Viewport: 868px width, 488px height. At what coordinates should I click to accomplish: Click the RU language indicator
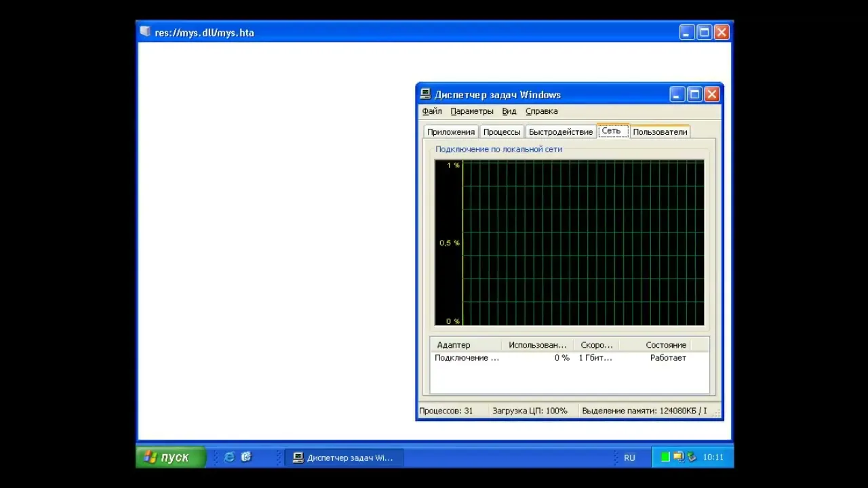tap(629, 457)
